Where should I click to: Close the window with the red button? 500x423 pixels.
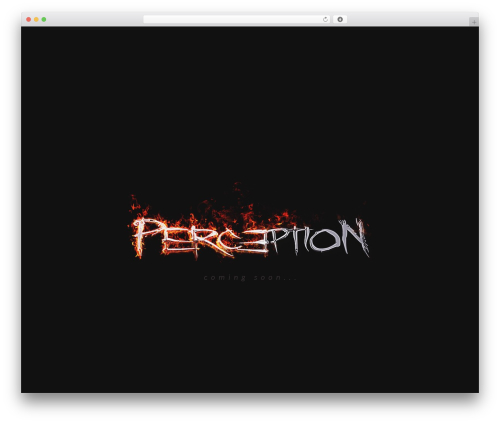[x=29, y=19]
